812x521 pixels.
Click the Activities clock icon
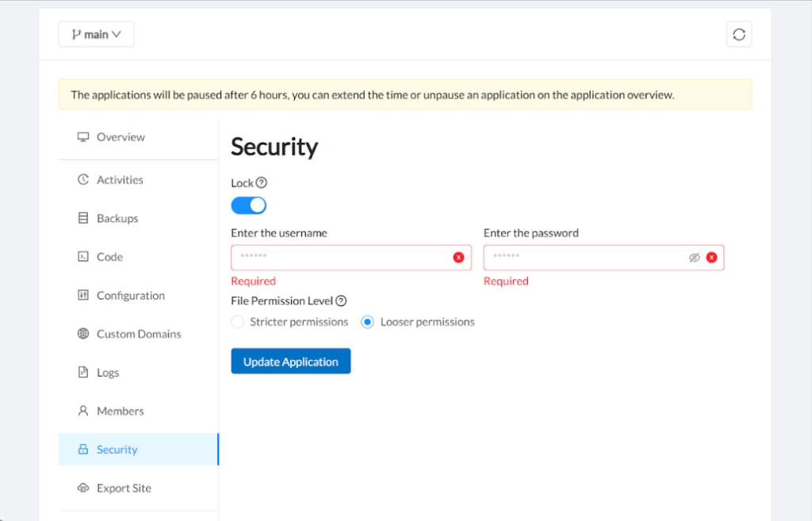tap(83, 179)
